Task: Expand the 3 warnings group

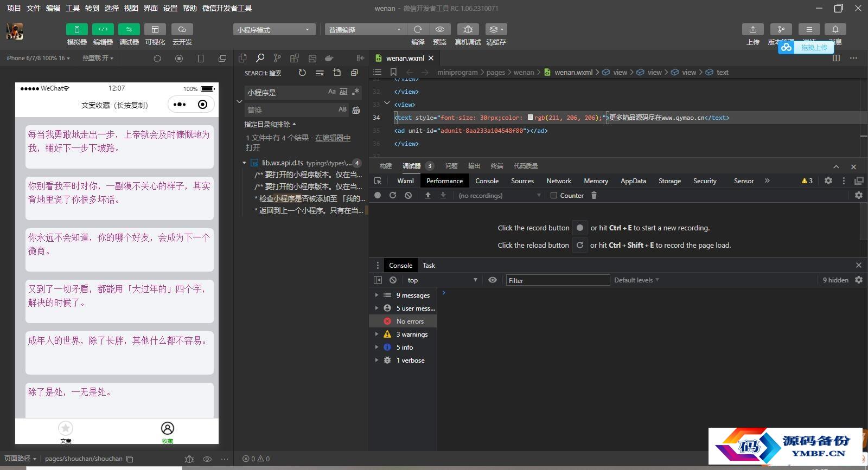Action: [376, 334]
